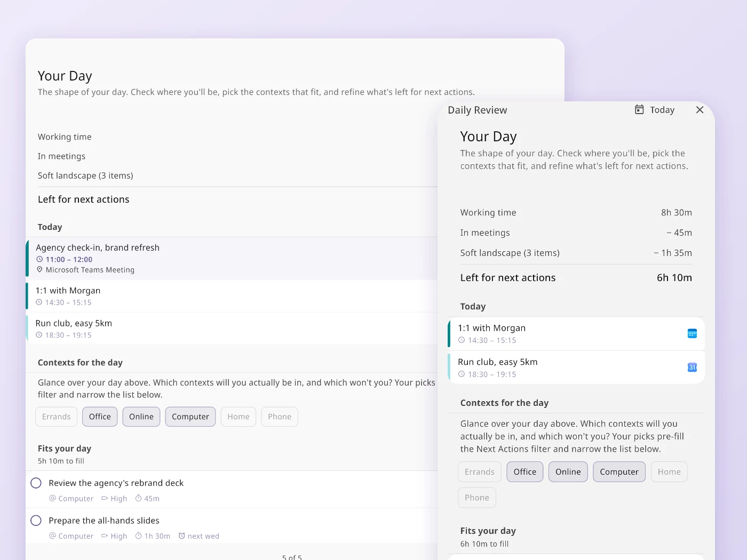747x560 pixels.
Task: Click the clock icon beside 18:30 – 19:15 in Daily Review
Action: point(462,374)
